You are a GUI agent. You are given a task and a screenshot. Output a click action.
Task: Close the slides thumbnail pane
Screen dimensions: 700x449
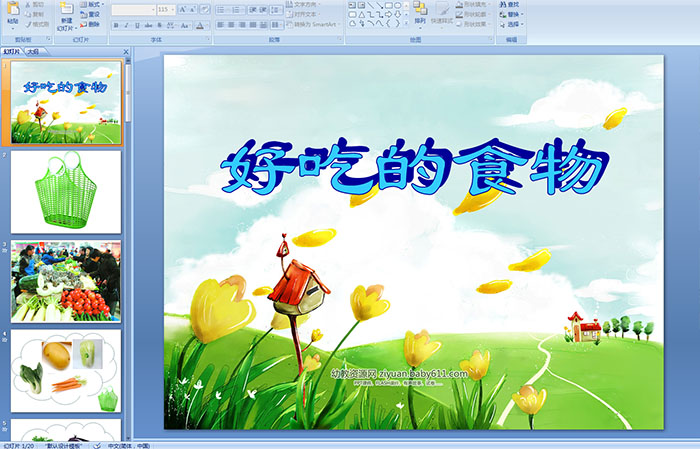click(x=126, y=52)
